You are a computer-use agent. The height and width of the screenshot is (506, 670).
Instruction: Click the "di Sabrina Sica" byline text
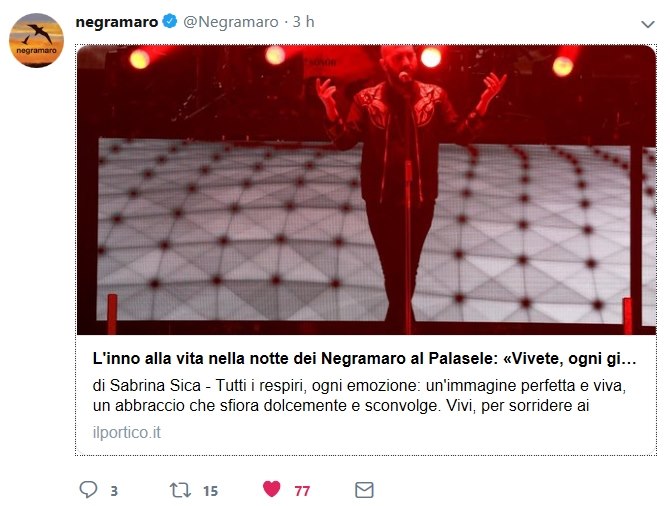pos(147,385)
